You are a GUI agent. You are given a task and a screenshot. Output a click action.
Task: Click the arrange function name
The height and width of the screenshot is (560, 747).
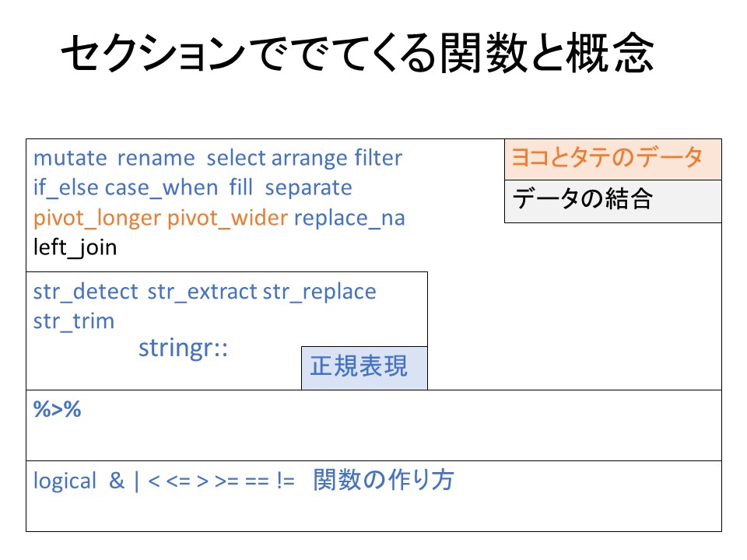click(x=309, y=159)
